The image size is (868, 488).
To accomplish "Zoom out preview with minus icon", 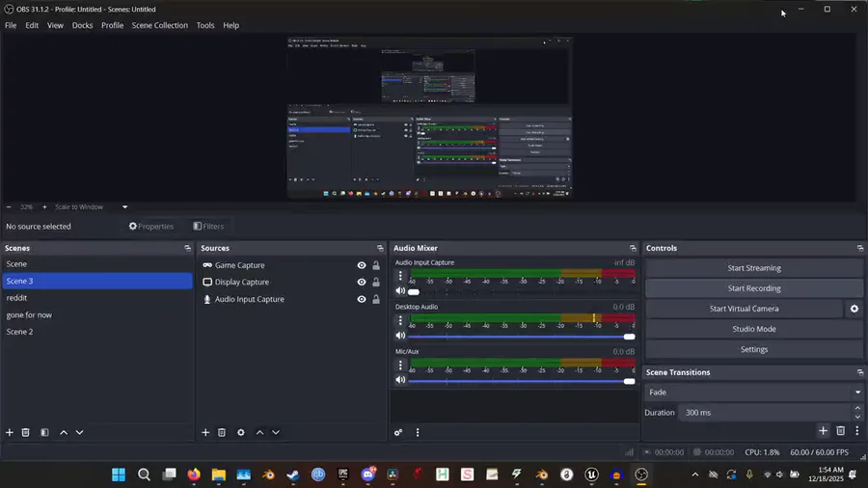I will 9,207.
